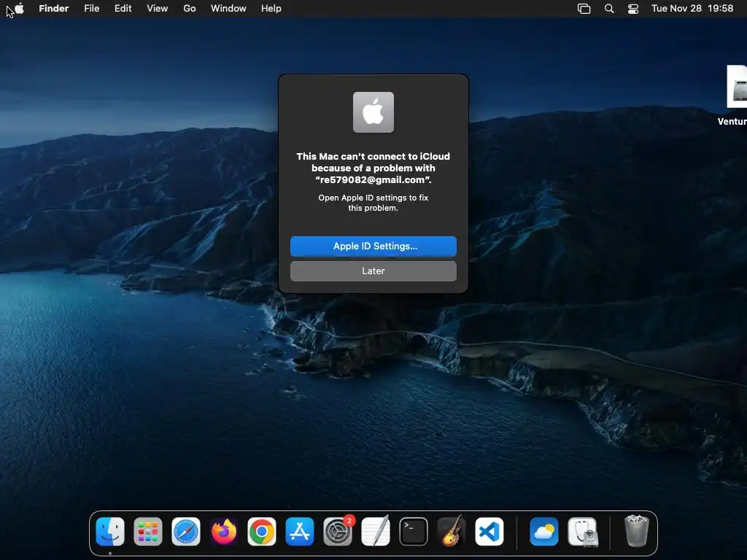Open the Apple menu
This screenshot has height=560, width=747.
pyautogui.click(x=19, y=8)
